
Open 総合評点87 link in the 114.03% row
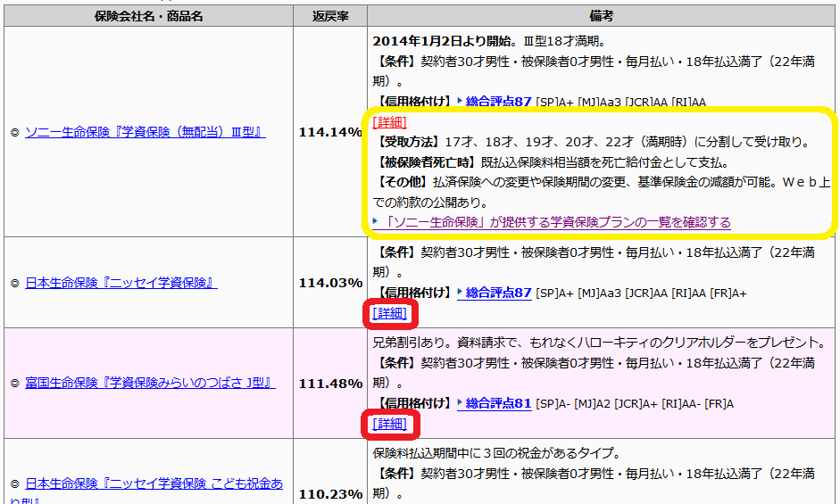pyautogui.click(x=498, y=293)
